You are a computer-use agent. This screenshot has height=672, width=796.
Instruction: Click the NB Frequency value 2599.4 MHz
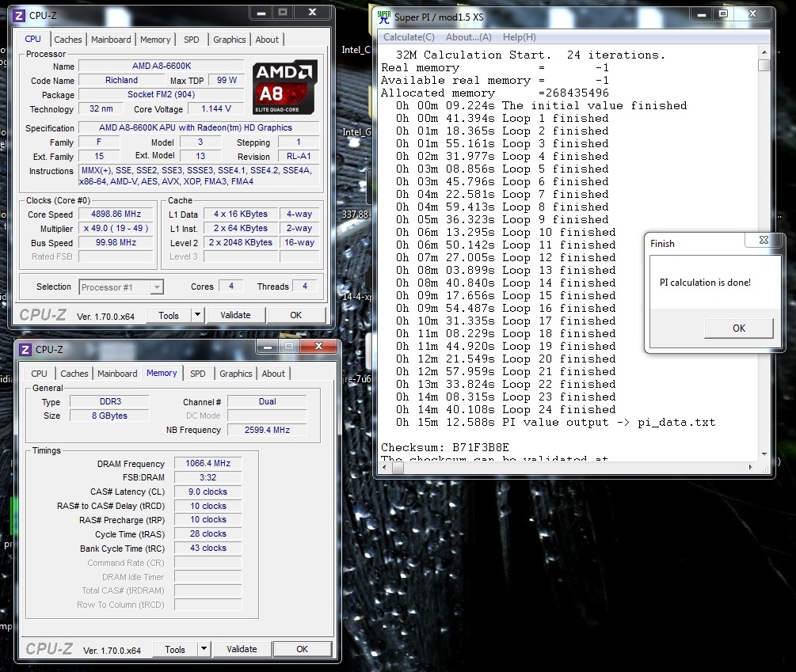267,430
